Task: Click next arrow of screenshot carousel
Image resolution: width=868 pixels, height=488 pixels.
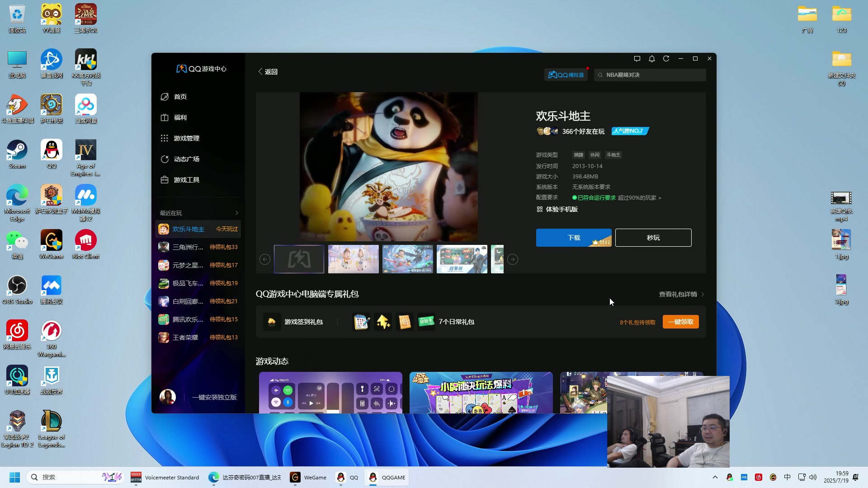Action: 513,259
